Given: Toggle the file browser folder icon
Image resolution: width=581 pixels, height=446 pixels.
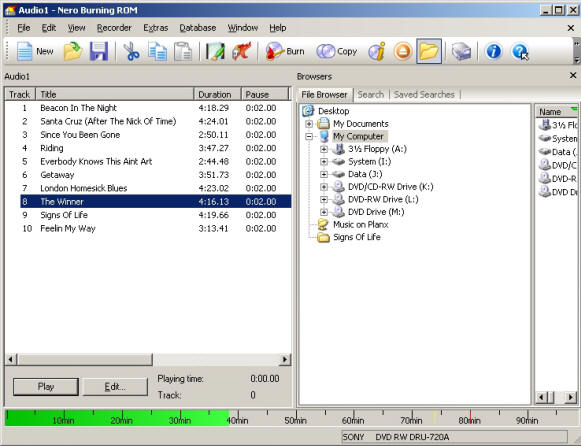Looking at the screenshot, I should [429, 51].
